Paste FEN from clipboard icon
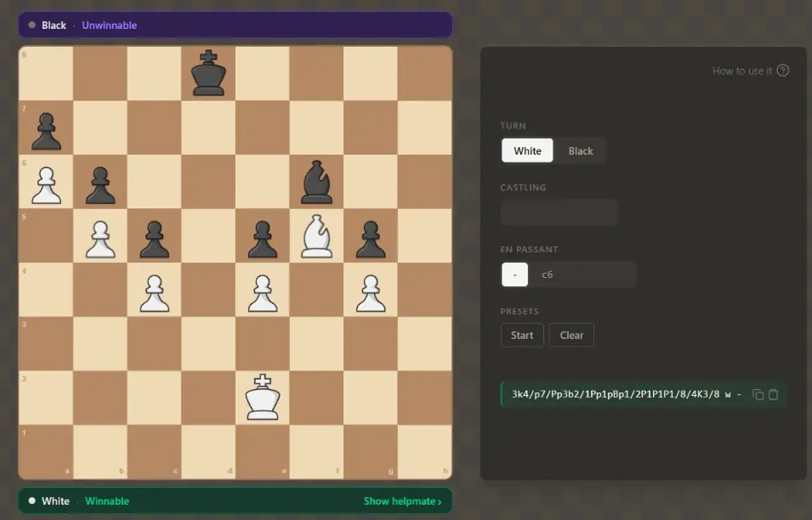812x520 pixels. pos(773,394)
